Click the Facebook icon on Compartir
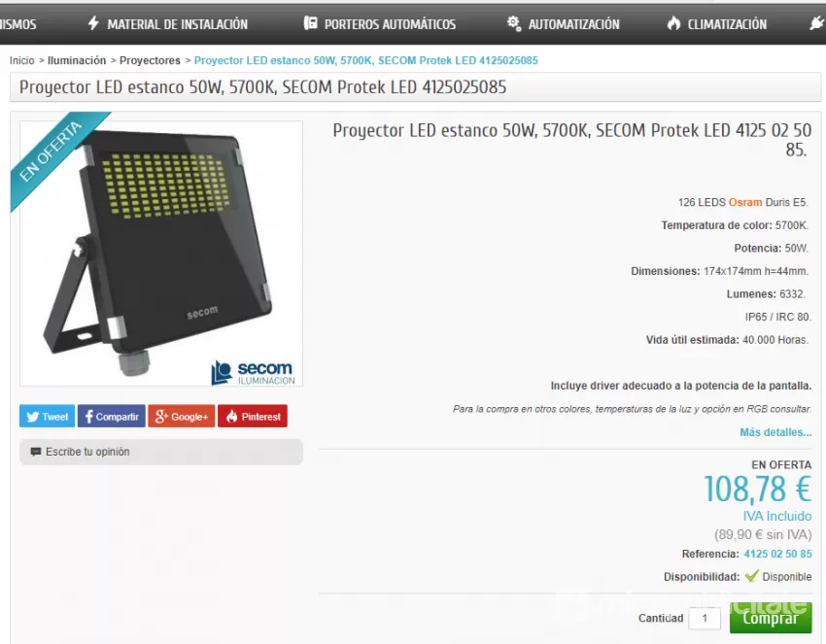This screenshot has height=644, width=826. [89, 417]
